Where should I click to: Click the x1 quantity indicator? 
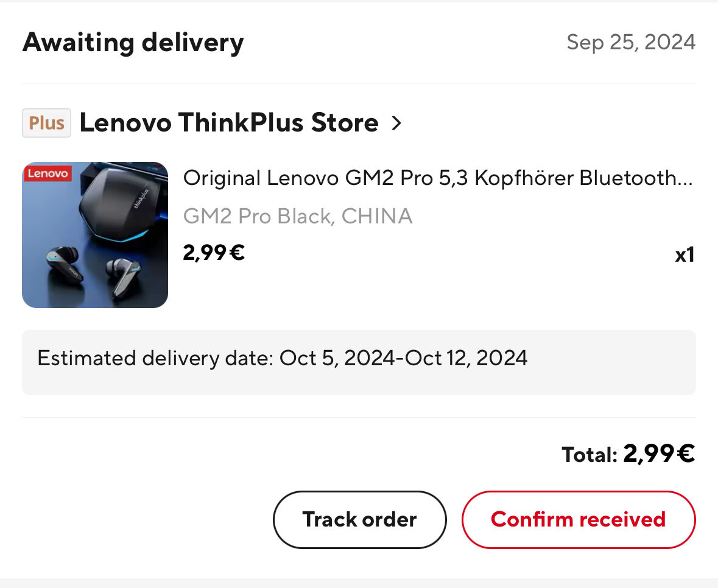685,254
